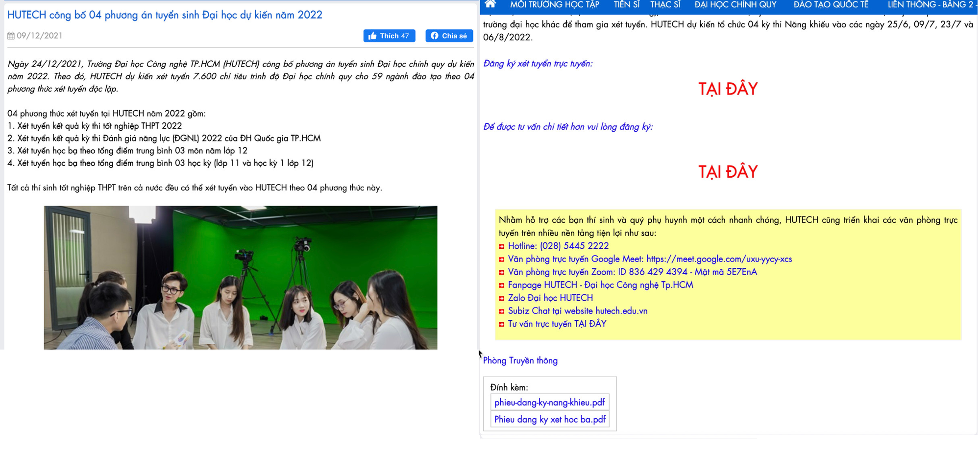Click the home icon in navigation bar

coord(490,4)
